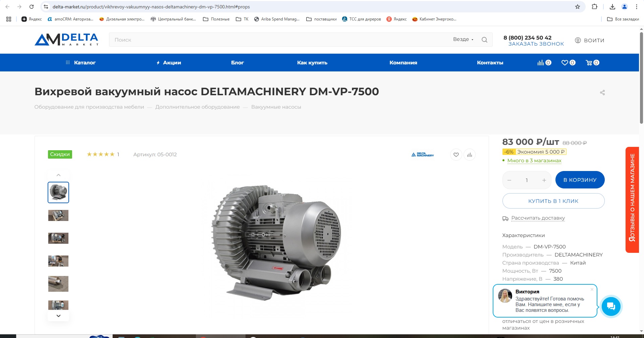
Task: Click the five-star rating
Action: coord(101,154)
